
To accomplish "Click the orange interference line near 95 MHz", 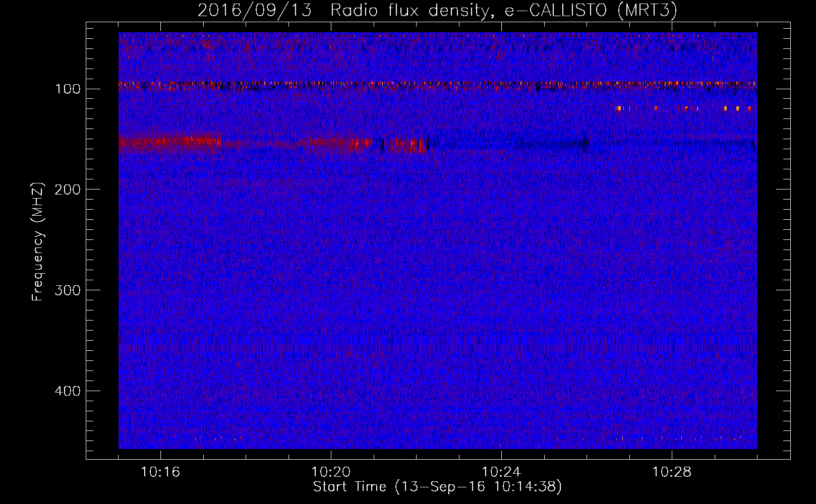I will coord(438,84).
